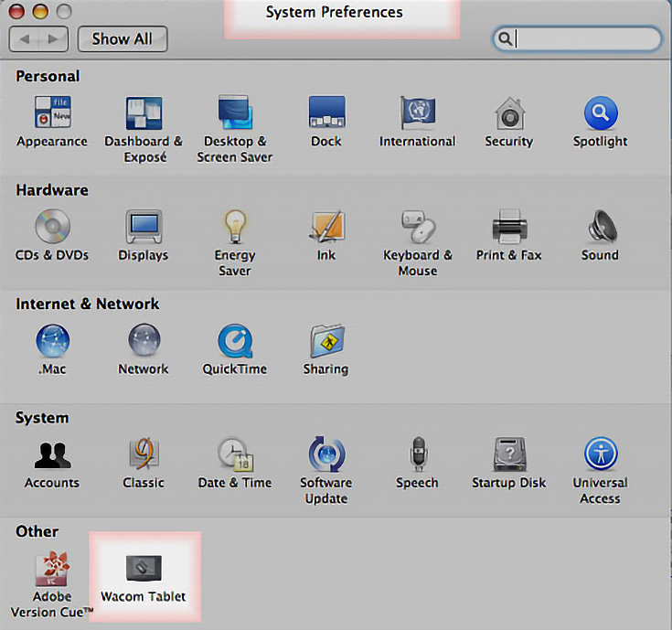672x630 pixels.
Task: Click the search magnifying glass icon
Action: 506,38
